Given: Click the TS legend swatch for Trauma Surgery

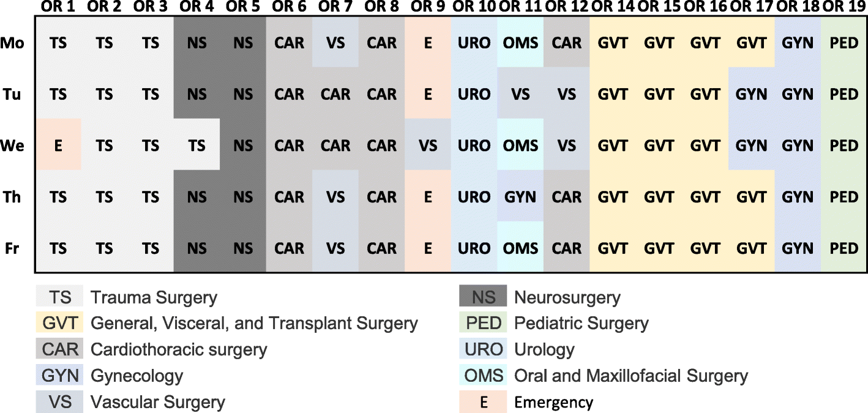Looking at the screenshot, I should click(x=59, y=298).
